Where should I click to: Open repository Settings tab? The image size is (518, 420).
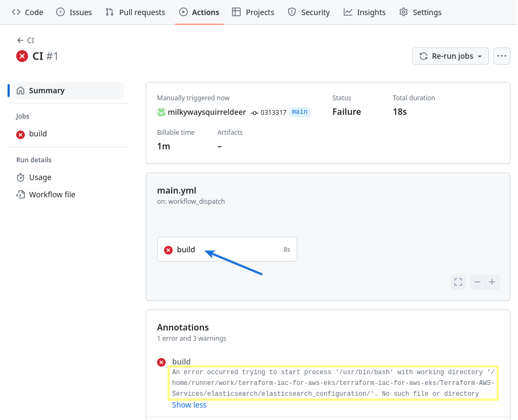pos(420,12)
